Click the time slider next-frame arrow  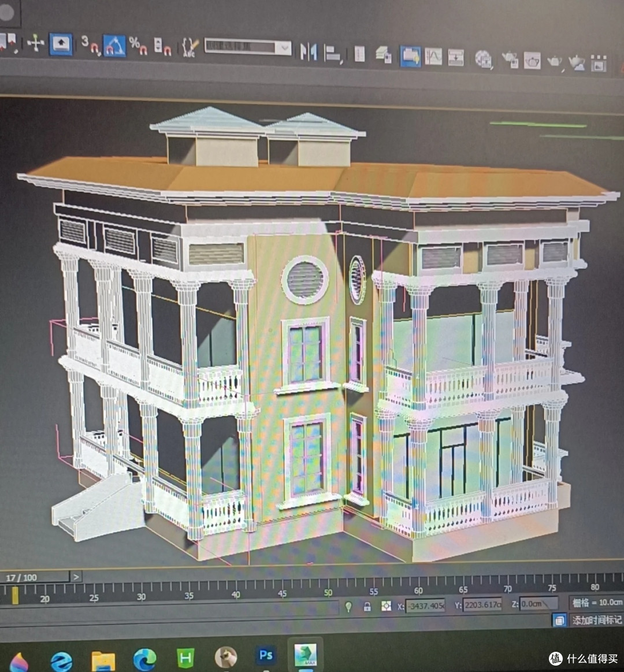(76, 577)
